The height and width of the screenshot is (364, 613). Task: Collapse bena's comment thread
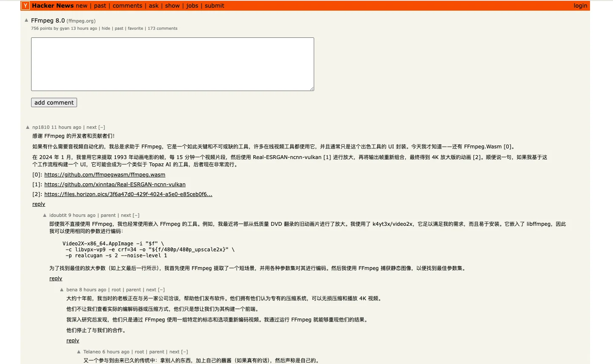point(161,290)
